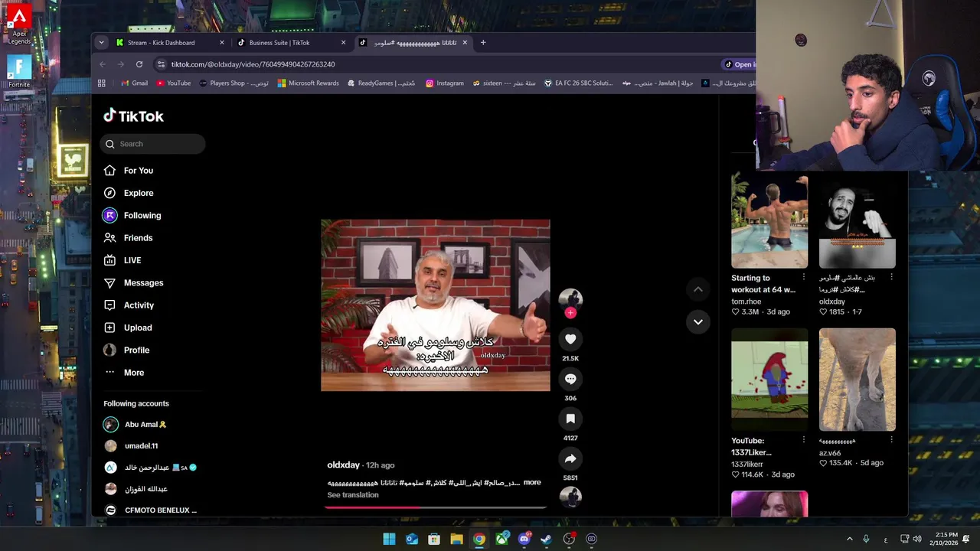Screen dimensions: 980x551
Task: Open عبدالله الفوزان following account
Action: click(136, 488)
